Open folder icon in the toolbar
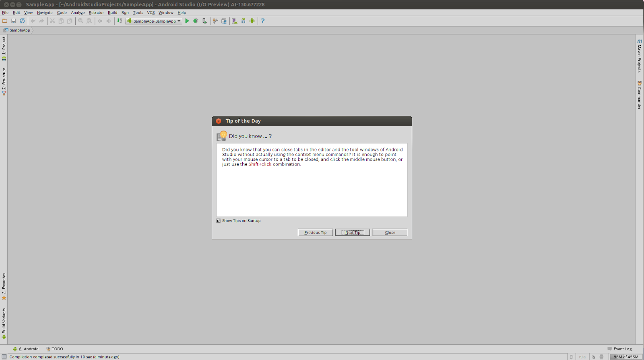This screenshot has height=360, width=644. pos(5,21)
